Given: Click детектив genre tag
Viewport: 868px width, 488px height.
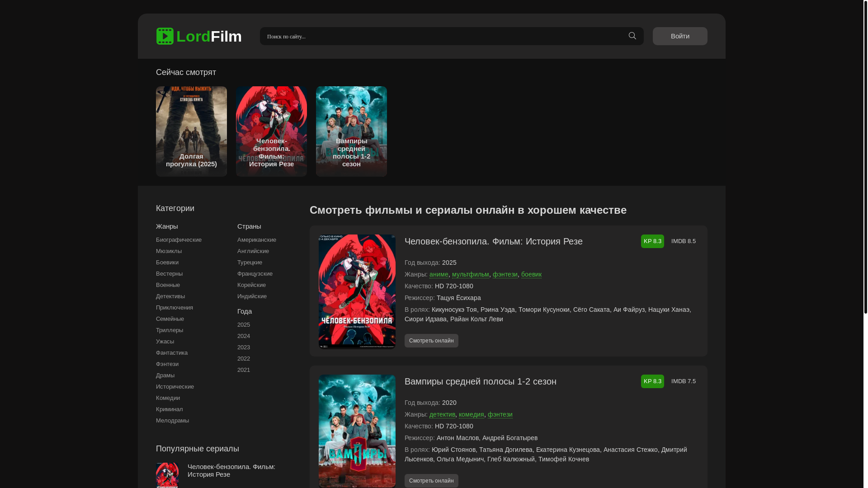Looking at the screenshot, I should tap(442, 414).
